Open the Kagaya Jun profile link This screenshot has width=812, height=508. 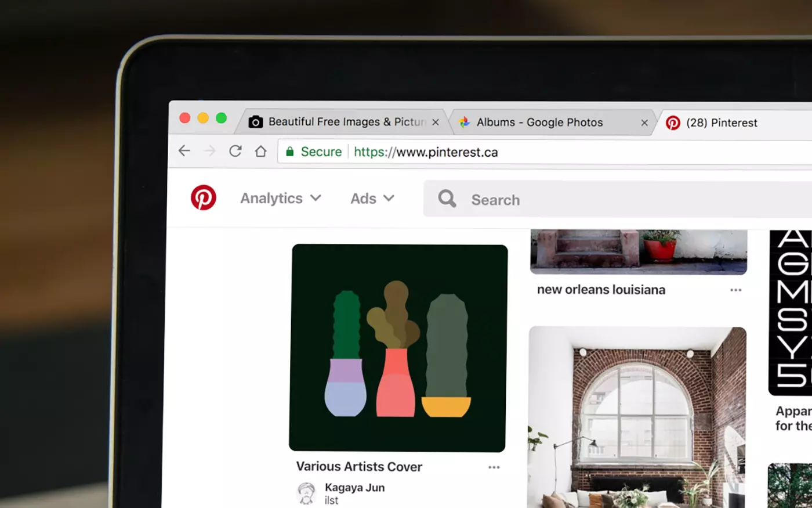coord(354,488)
